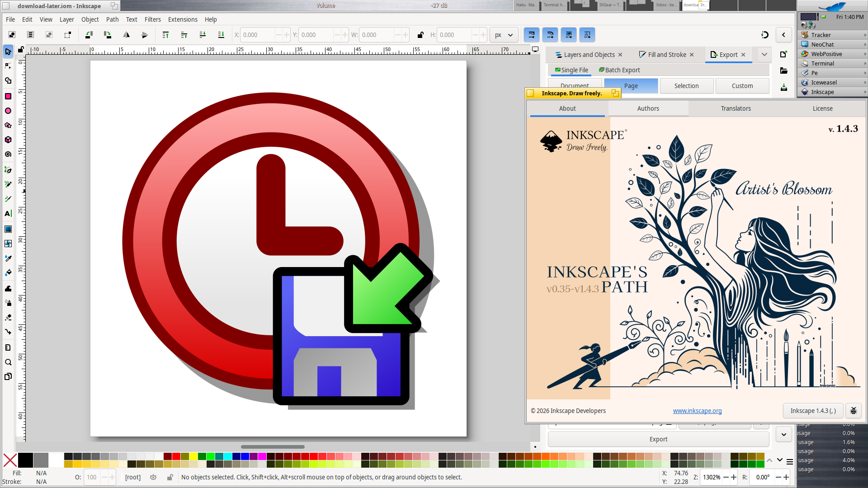Toggle the guides lock at ruler corner
This screenshot has height=488, width=868.
click(21, 49)
